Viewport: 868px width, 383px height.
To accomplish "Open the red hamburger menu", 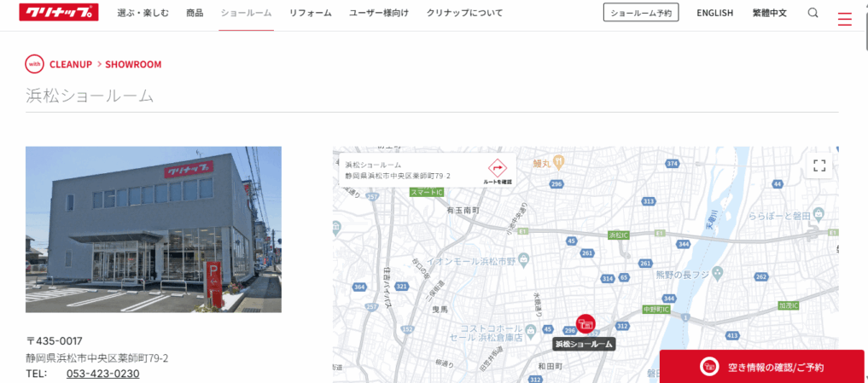I will [845, 20].
